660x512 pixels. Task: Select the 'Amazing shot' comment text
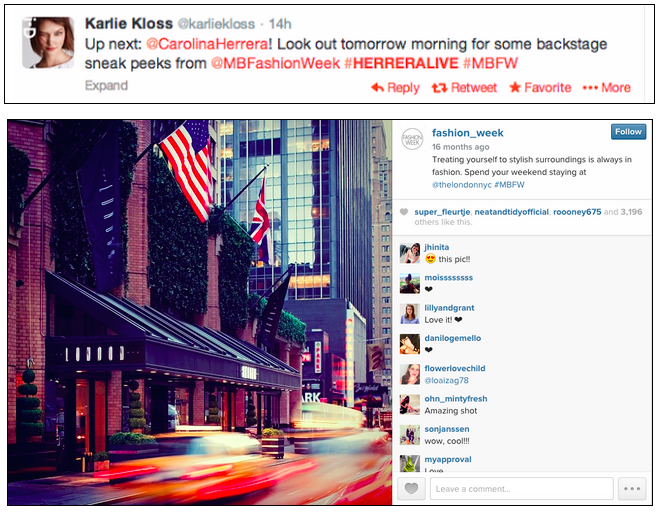tap(451, 411)
